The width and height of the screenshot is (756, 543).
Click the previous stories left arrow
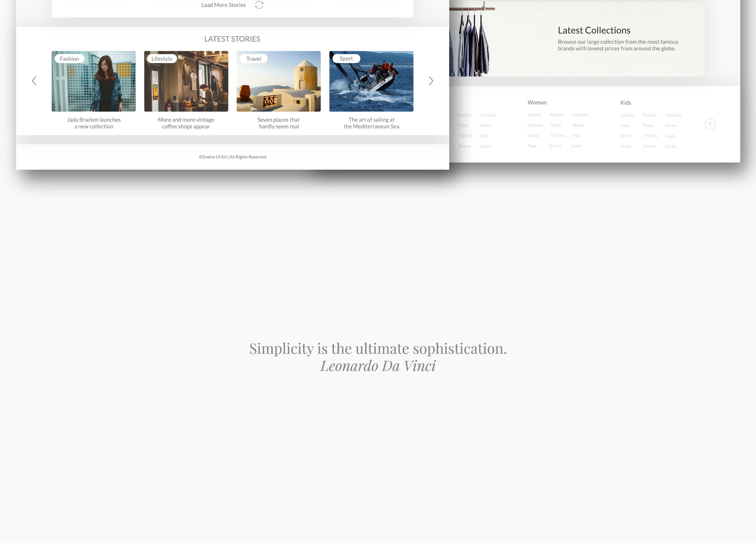click(x=34, y=81)
